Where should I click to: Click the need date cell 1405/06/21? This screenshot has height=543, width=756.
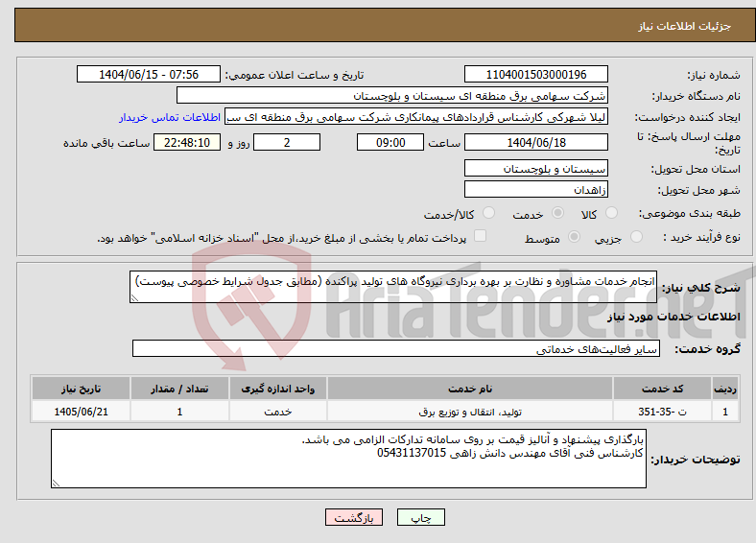click(81, 412)
